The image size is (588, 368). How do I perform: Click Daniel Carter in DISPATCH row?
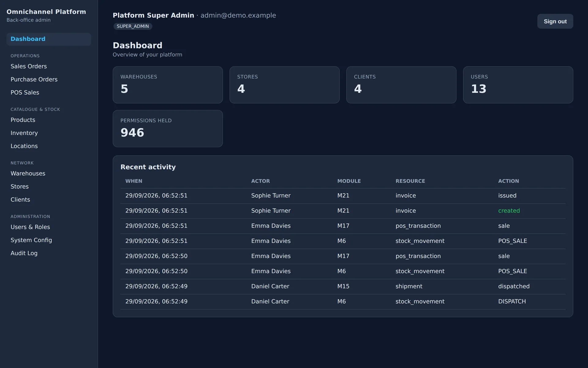(270, 301)
